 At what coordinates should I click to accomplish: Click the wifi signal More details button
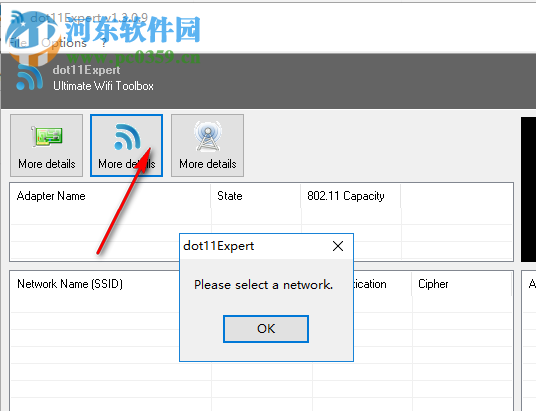[126, 145]
